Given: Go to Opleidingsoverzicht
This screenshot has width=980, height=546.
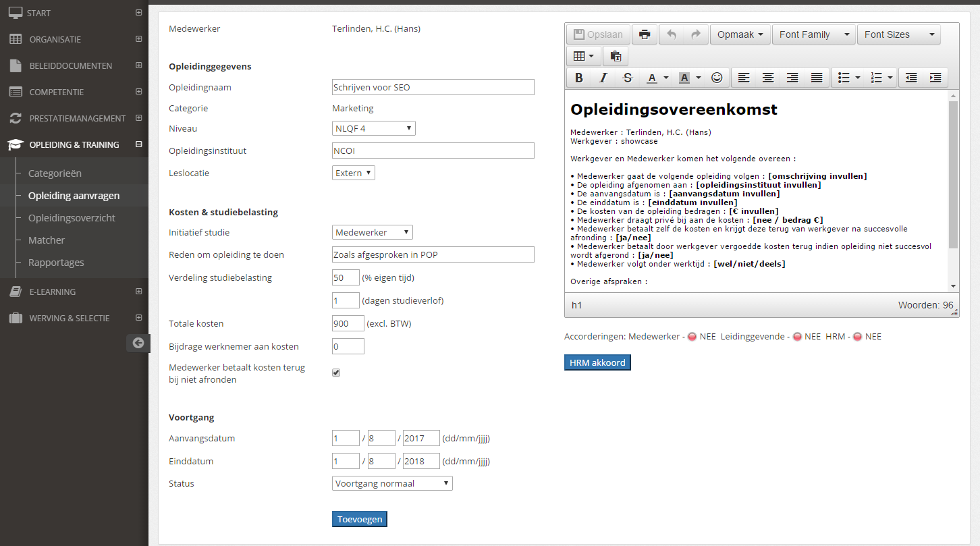Looking at the screenshot, I should point(72,218).
